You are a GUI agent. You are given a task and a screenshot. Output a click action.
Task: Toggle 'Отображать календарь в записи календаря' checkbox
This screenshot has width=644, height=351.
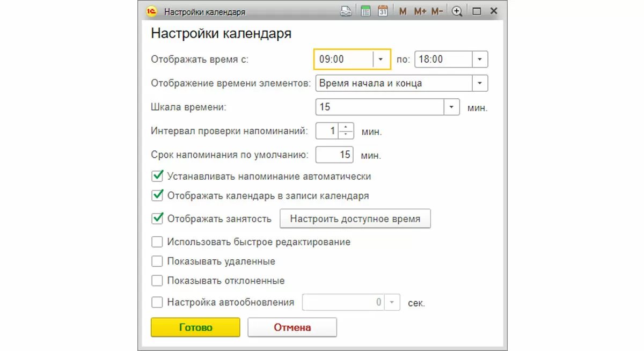(157, 196)
